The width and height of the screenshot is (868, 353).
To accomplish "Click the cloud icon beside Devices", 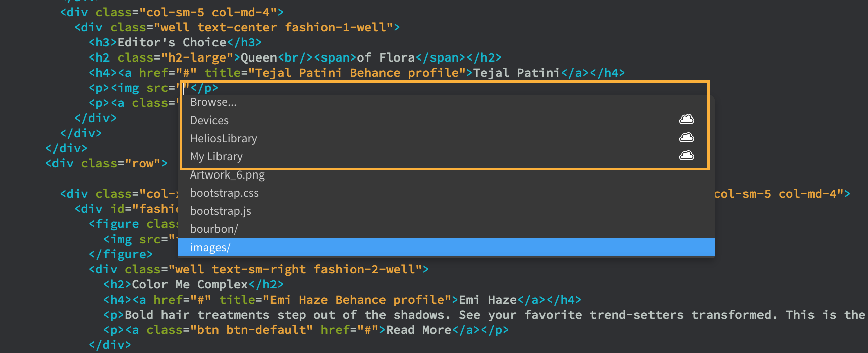I will [x=686, y=120].
